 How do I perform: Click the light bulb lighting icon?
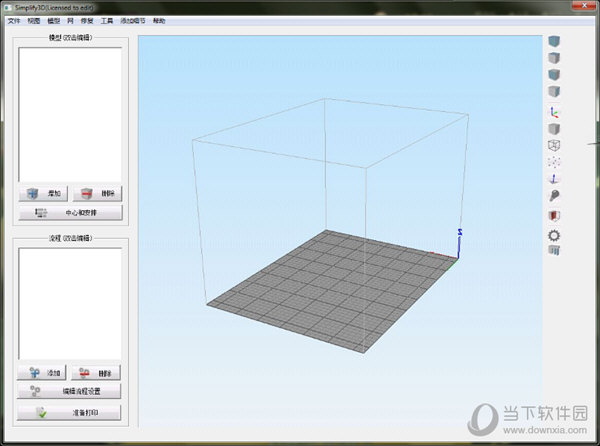tap(554, 196)
